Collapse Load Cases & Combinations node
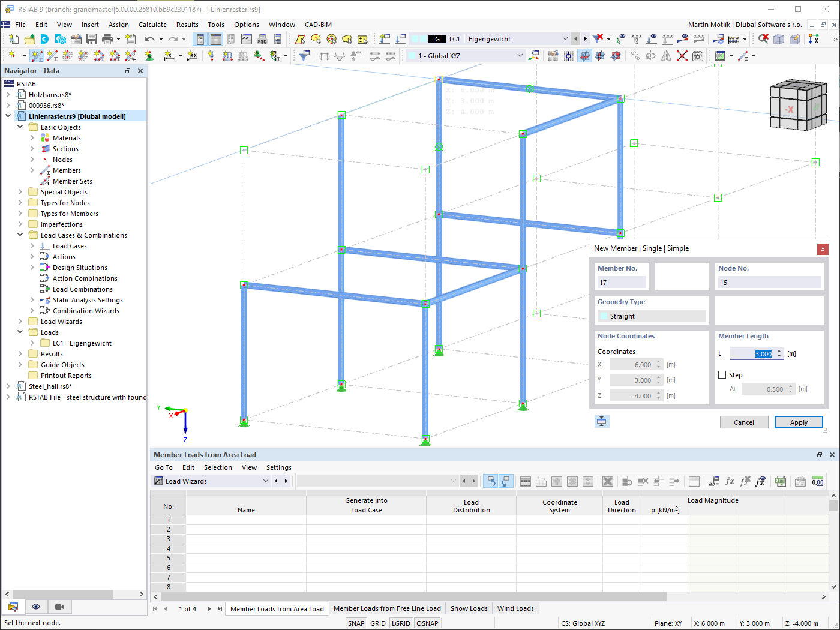Image resolution: width=840 pixels, height=630 pixels. pyautogui.click(x=20, y=235)
